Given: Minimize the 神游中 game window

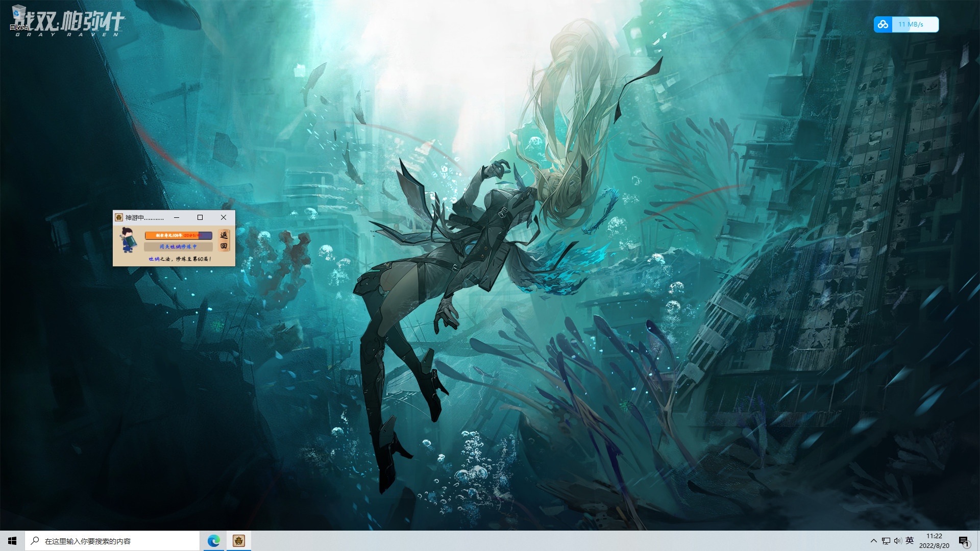Looking at the screenshot, I should tap(177, 217).
